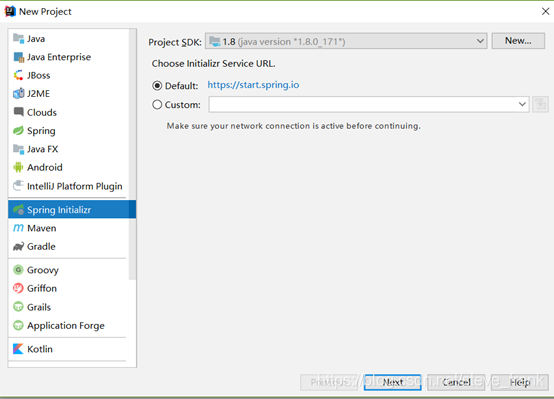Pick the Grails project type
Image resolution: width=554 pixels, height=399 pixels.
coord(70,306)
